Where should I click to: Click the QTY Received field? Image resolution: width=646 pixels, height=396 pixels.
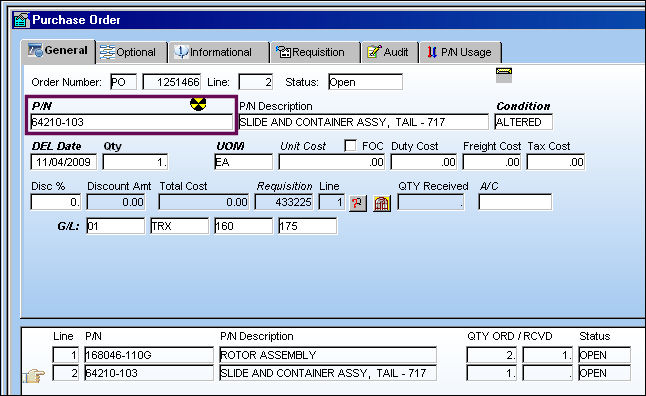431,202
